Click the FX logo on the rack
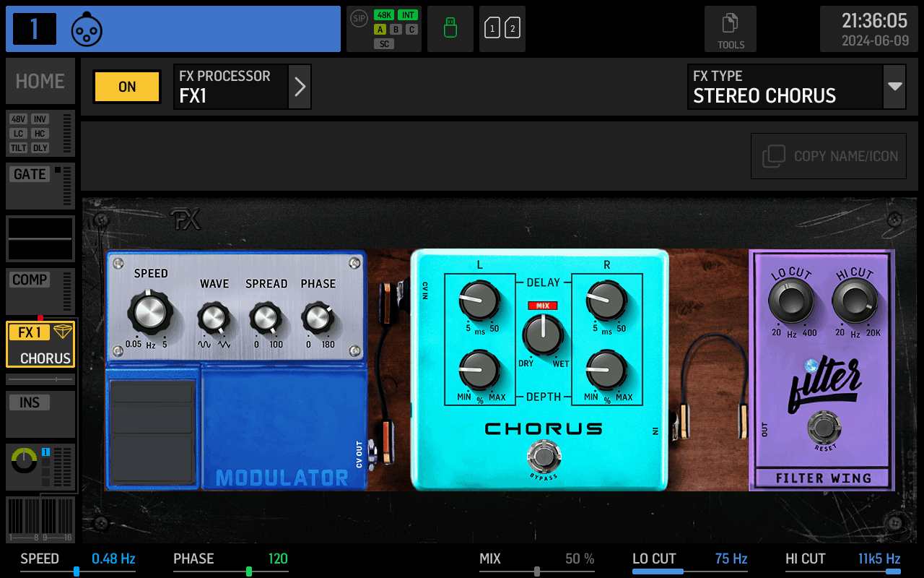924x578 pixels. 185,220
